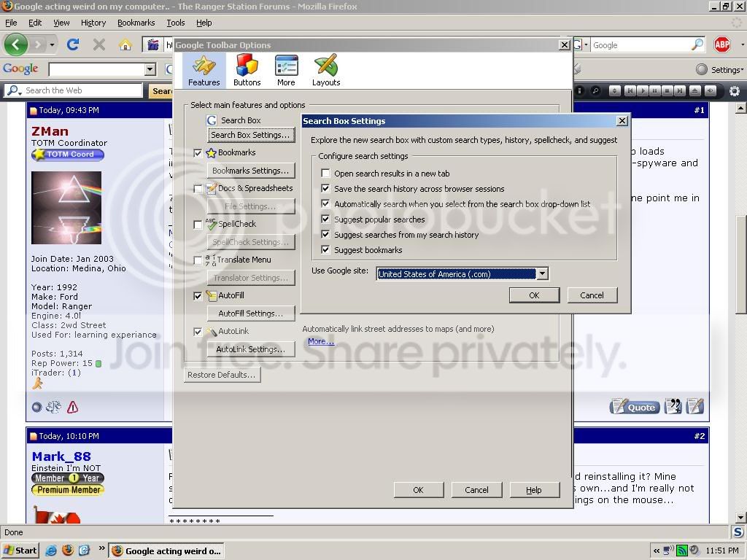The width and height of the screenshot is (747, 560).
Task: Enable the Translate Menu checkbox
Action: (198, 260)
